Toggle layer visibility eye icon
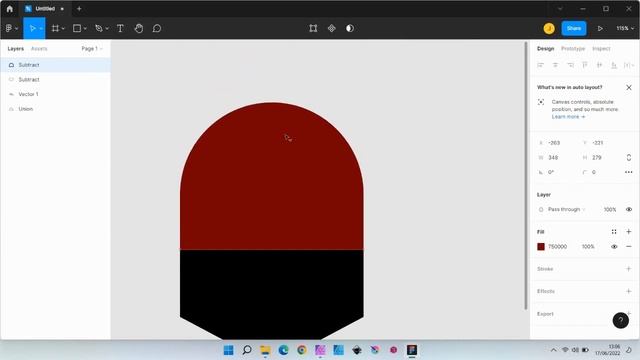The height and width of the screenshot is (360, 640). 629,209
